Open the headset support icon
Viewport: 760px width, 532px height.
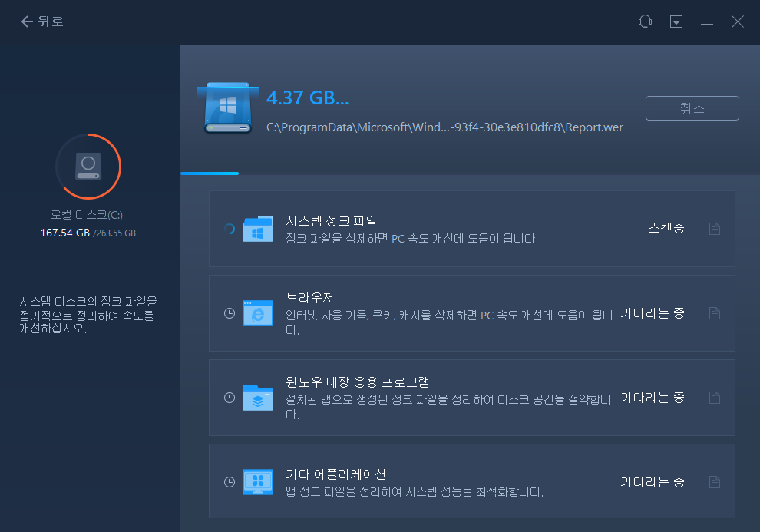pyautogui.click(x=645, y=21)
